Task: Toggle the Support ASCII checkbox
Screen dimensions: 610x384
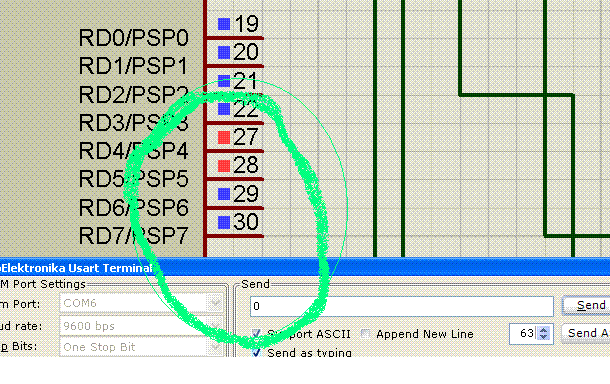Action: tap(256, 334)
